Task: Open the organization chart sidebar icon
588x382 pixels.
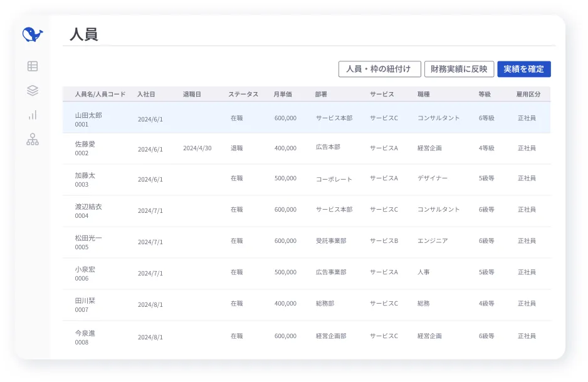Action: coord(33,139)
